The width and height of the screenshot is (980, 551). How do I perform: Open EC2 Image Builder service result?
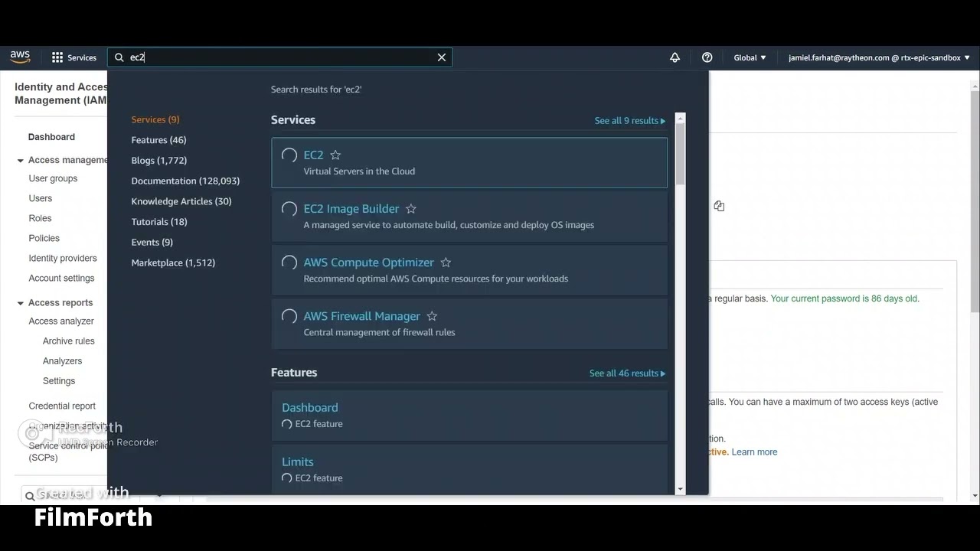click(x=469, y=216)
